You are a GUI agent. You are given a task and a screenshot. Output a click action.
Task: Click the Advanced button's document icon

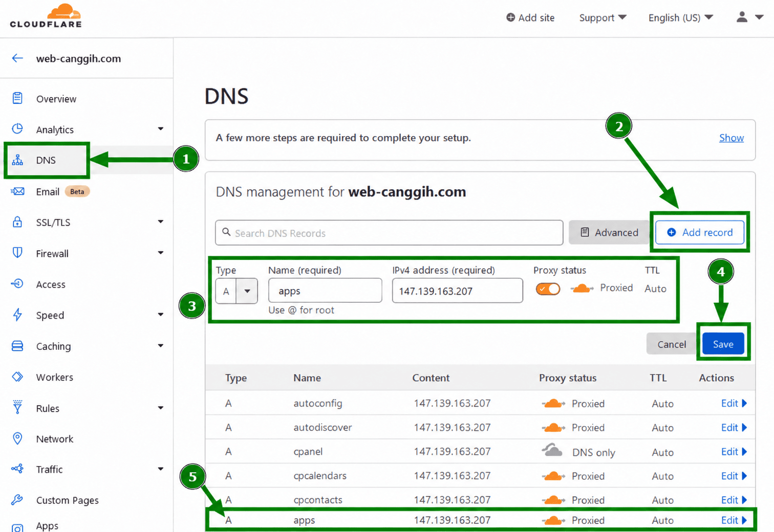(x=585, y=232)
